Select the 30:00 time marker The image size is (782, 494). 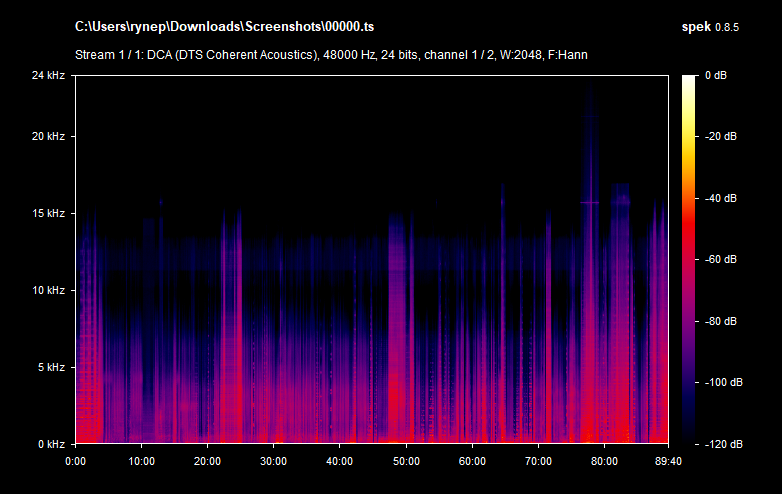(x=274, y=461)
